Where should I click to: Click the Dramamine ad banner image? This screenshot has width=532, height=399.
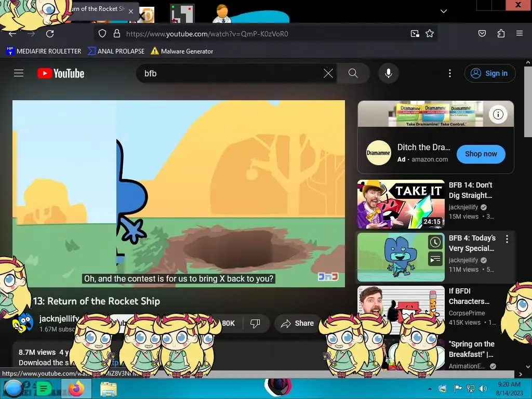pyautogui.click(x=436, y=114)
